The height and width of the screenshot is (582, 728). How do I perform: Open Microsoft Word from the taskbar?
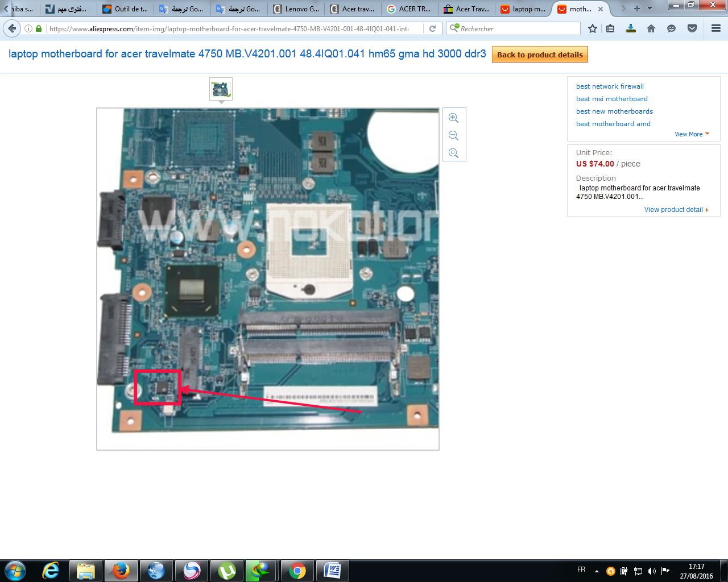point(332,571)
